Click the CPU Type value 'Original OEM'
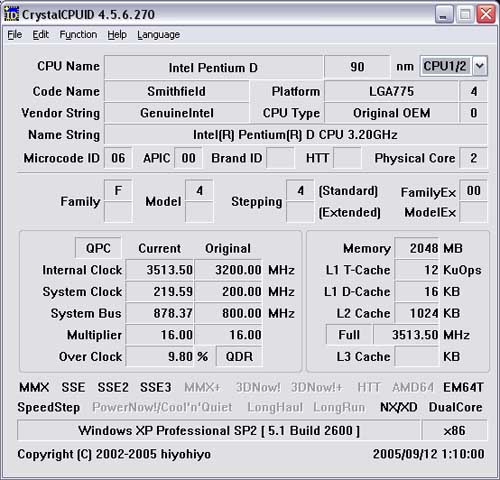Screen dimensions: 500x480 pos(391,113)
